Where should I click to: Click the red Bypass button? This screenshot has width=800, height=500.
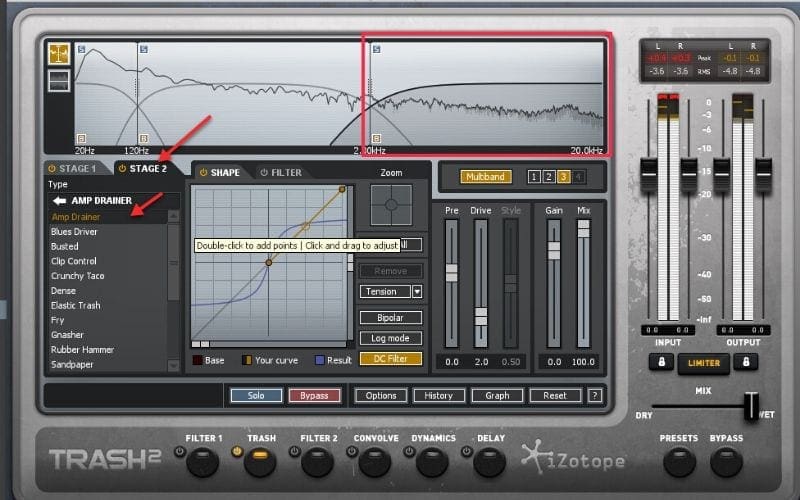click(314, 395)
